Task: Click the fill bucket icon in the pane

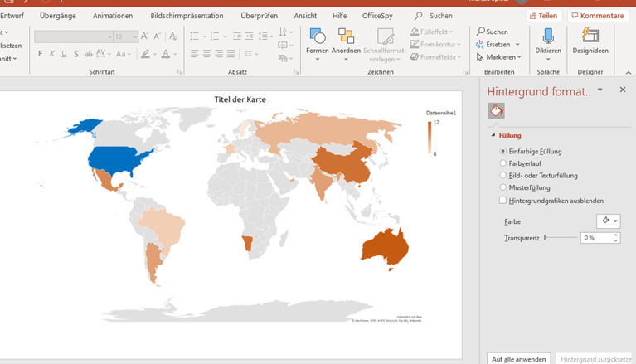Action: pos(497,111)
